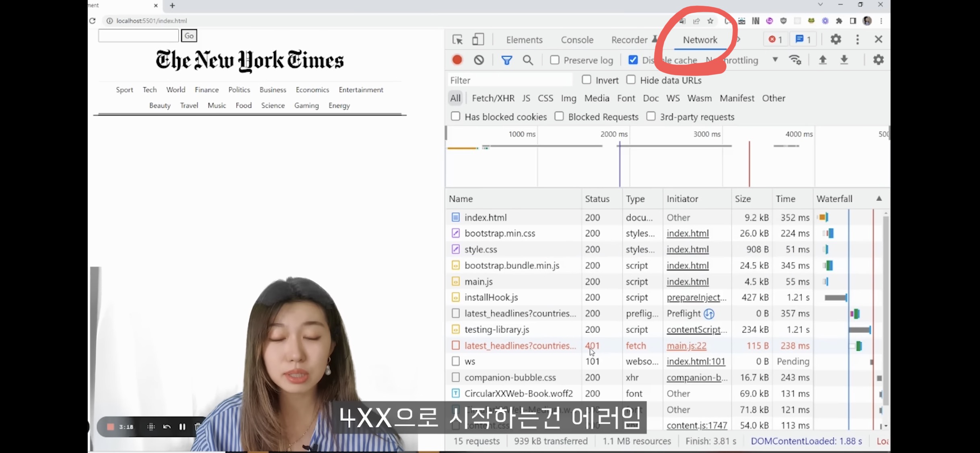Open the throttling dropdown arrow
This screenshot has height=453, width=980.
click(775, 60)
